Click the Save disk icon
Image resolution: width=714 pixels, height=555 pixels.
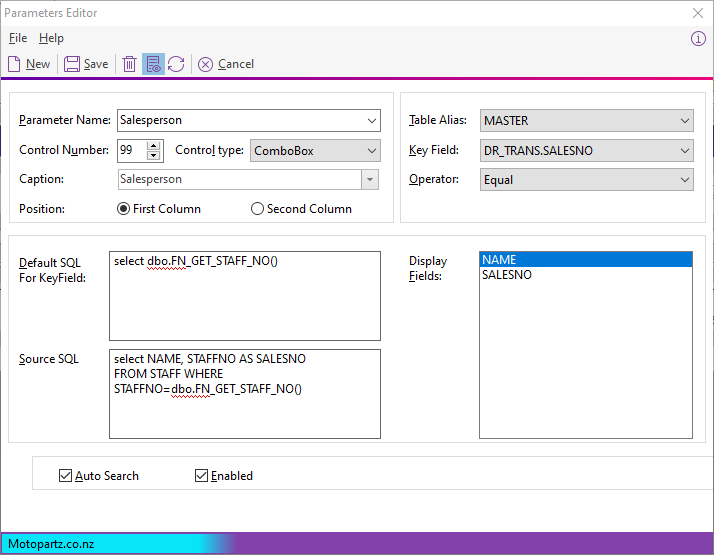(x=72, y=64)
